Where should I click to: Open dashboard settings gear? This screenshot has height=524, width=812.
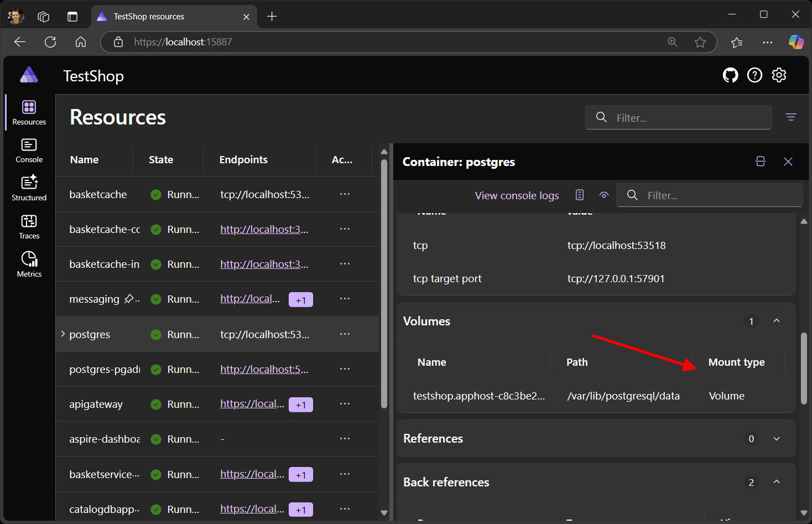point(779,75)
